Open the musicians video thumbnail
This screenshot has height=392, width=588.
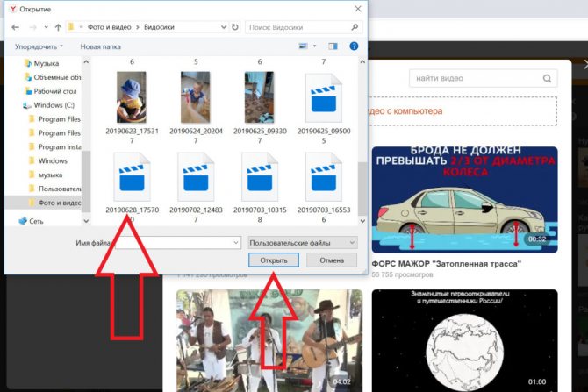269,340
